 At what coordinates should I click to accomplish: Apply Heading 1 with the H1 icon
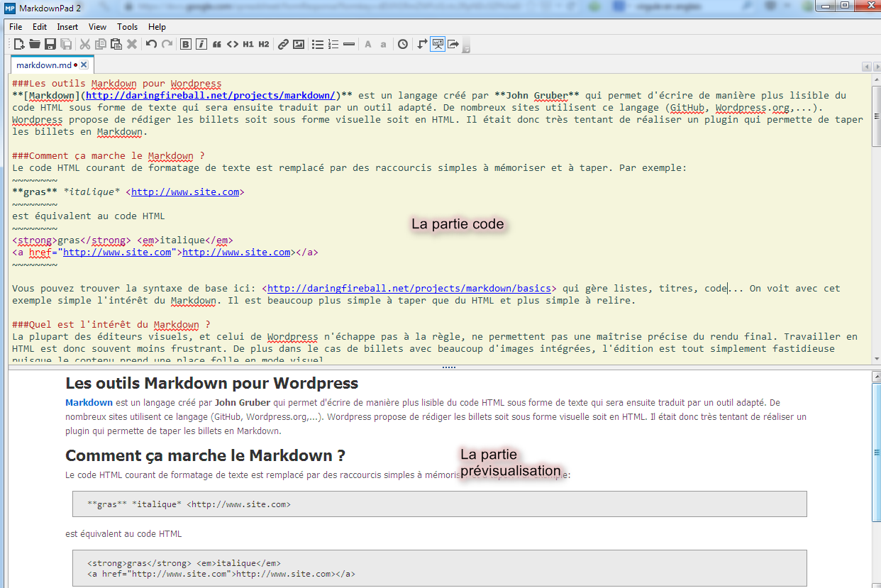coord(248,44)
